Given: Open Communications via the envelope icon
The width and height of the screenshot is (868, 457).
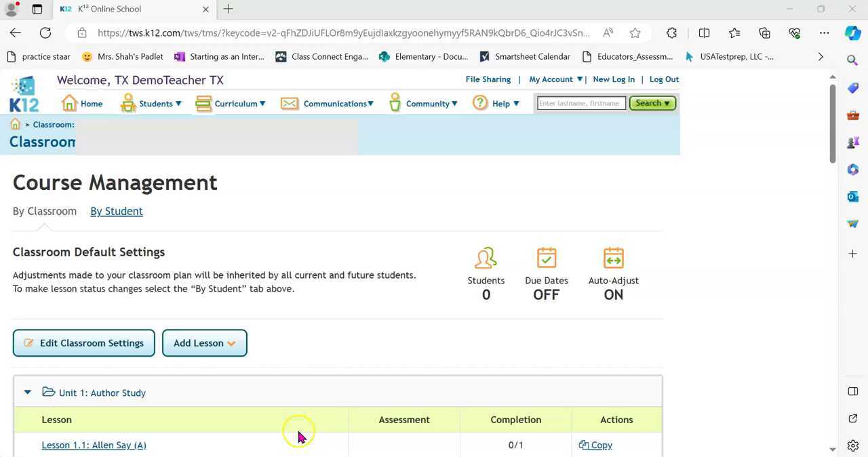Looking at the screenshot, I should pos(289,103).
